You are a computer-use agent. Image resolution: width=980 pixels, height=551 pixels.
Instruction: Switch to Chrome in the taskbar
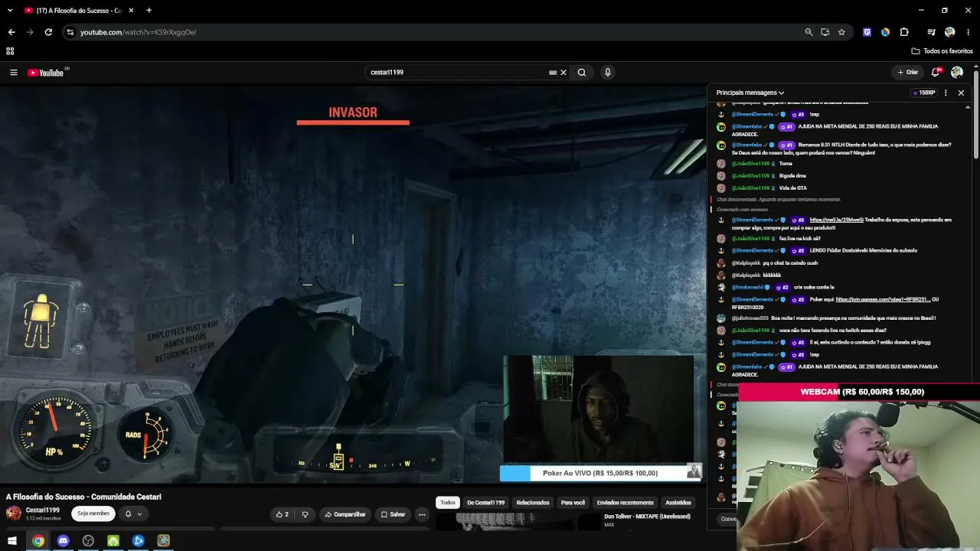point(38,541)
